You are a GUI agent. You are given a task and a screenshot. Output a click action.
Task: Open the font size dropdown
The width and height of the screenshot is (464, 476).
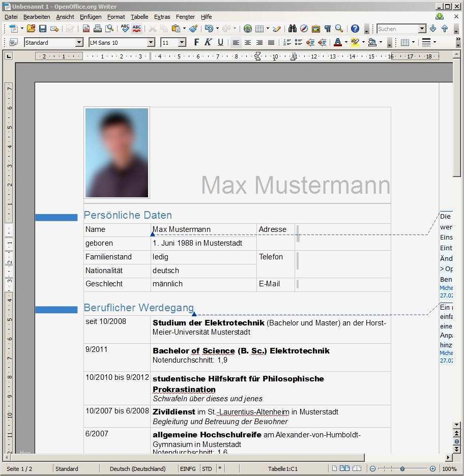pos(181,42)
